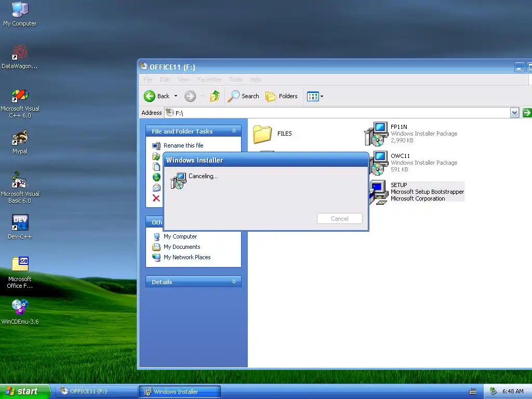
Task: Select the Microsoft Office ISO file icon
Action: point(20,272)
